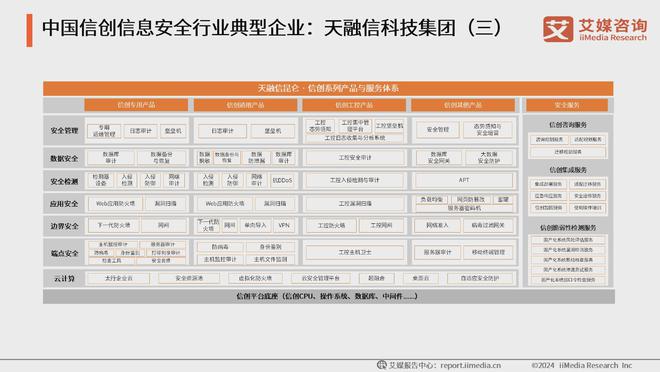Screen dimensions: 660x372
Task: Click the 端点安全 row label
Action: (x=64, y=253)
